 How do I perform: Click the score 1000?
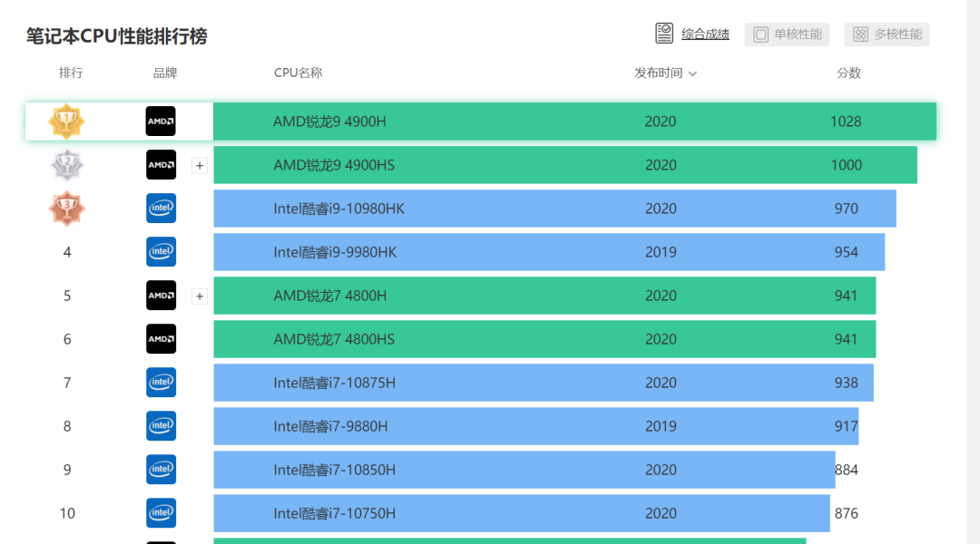coord(847,165)
